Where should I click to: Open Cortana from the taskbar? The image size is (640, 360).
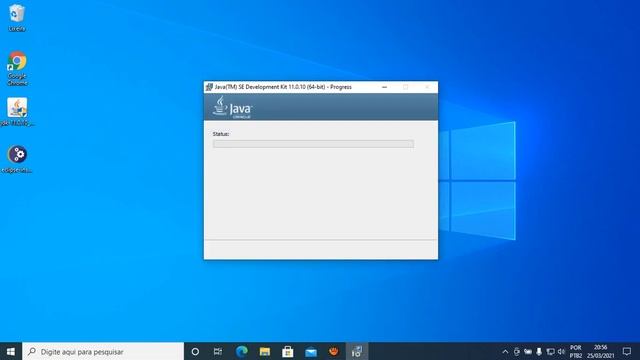pyautogui.click(x=195, y=351)
